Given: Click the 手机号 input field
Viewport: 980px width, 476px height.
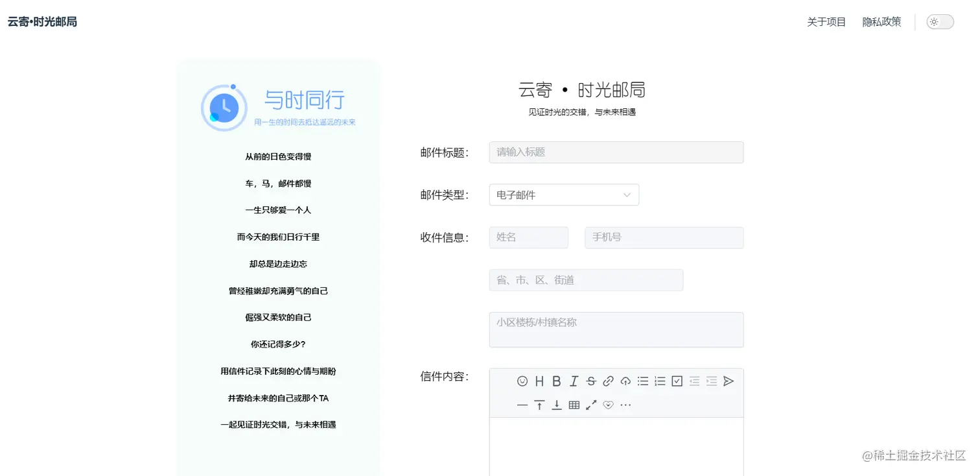Looking at the screenshot, I should tap(664, 237).
